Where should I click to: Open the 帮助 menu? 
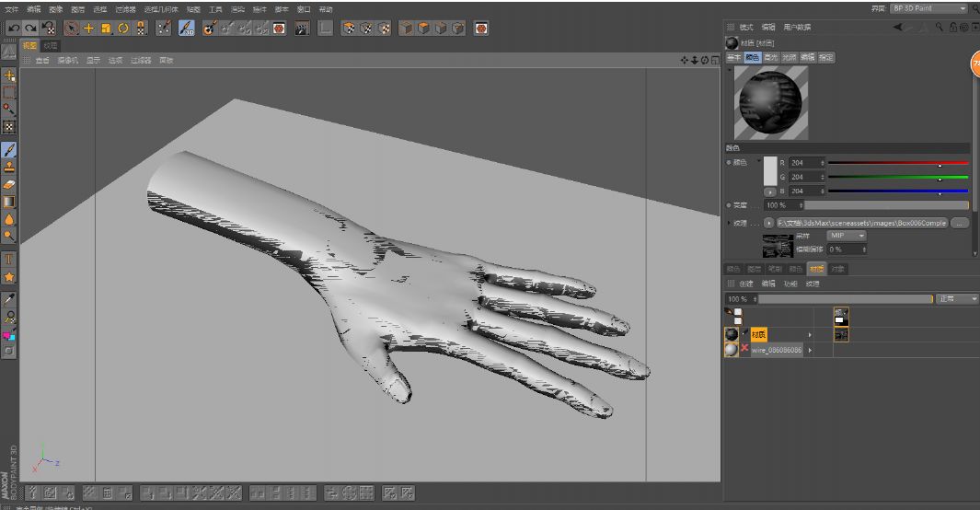coord(326,9)
